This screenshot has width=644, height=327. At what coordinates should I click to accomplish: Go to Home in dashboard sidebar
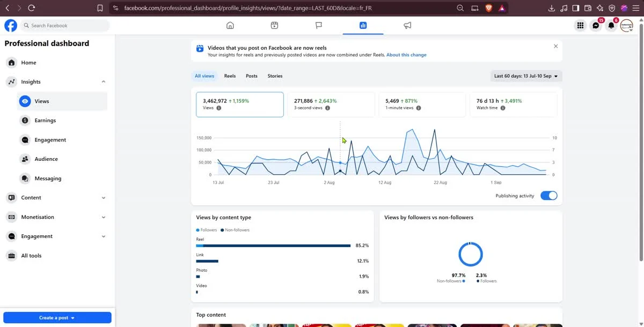[56, 63]
